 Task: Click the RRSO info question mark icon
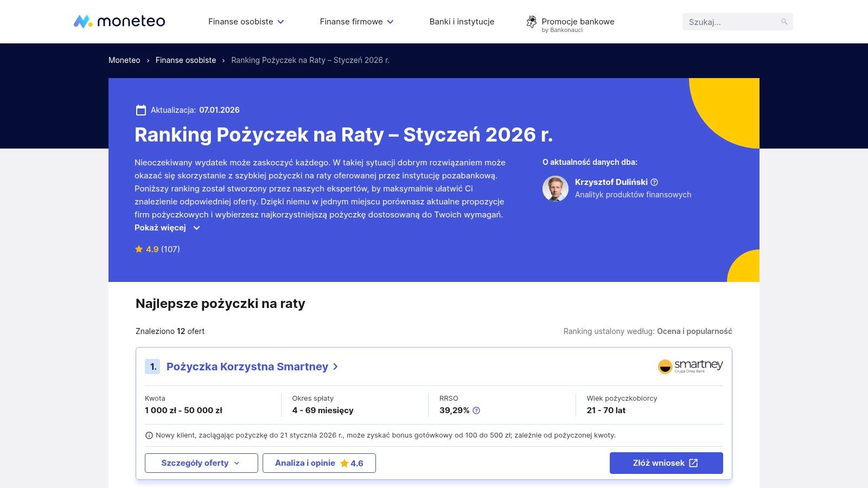(476, 410)
